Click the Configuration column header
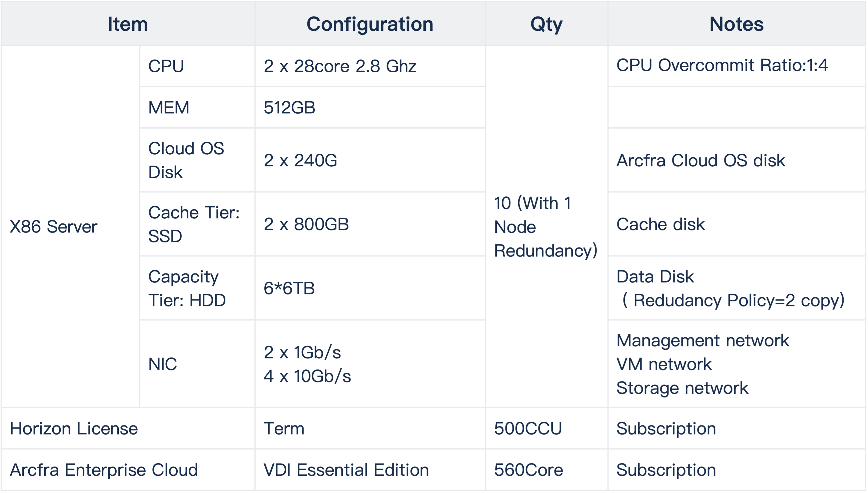Image resolution: width=868 pixels, height=493 pixels. [370, 24]
